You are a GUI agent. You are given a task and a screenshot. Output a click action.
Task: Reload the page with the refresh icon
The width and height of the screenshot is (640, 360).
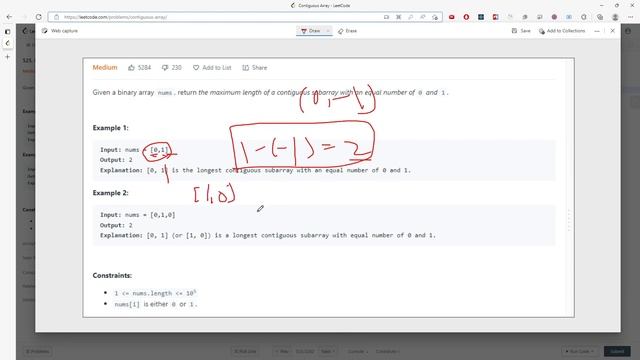(x=38, y=17)
